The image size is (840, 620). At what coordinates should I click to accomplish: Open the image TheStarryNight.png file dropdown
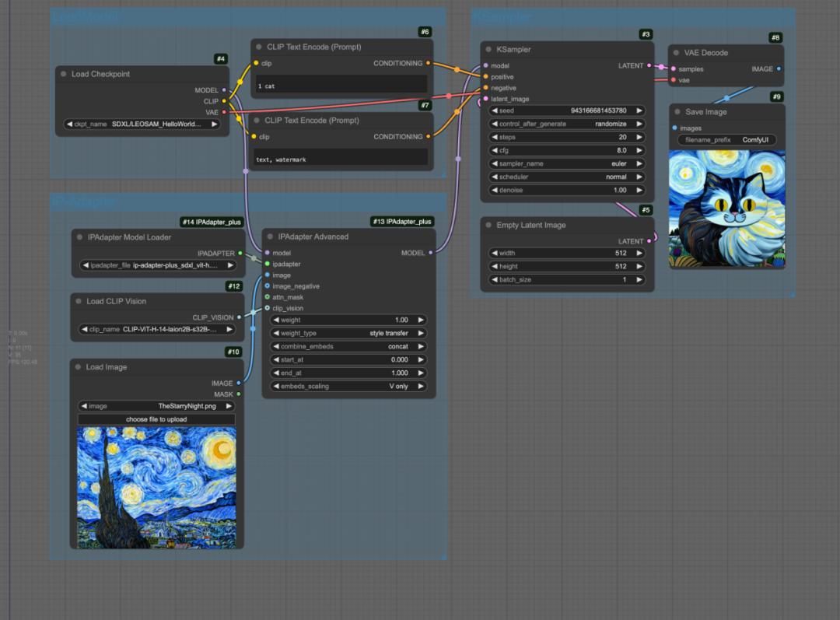tap(156, 406)
